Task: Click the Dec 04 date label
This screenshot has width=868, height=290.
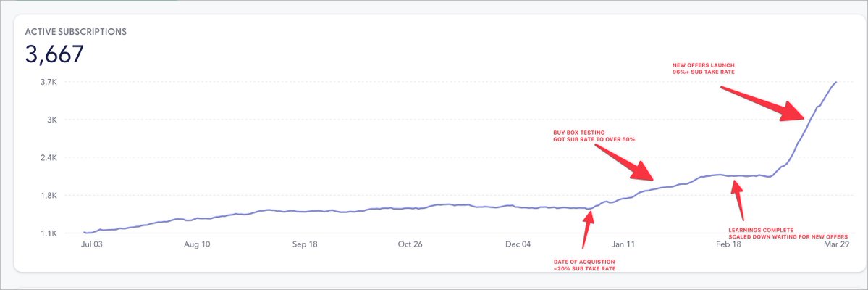Action: tap(518, 244)
